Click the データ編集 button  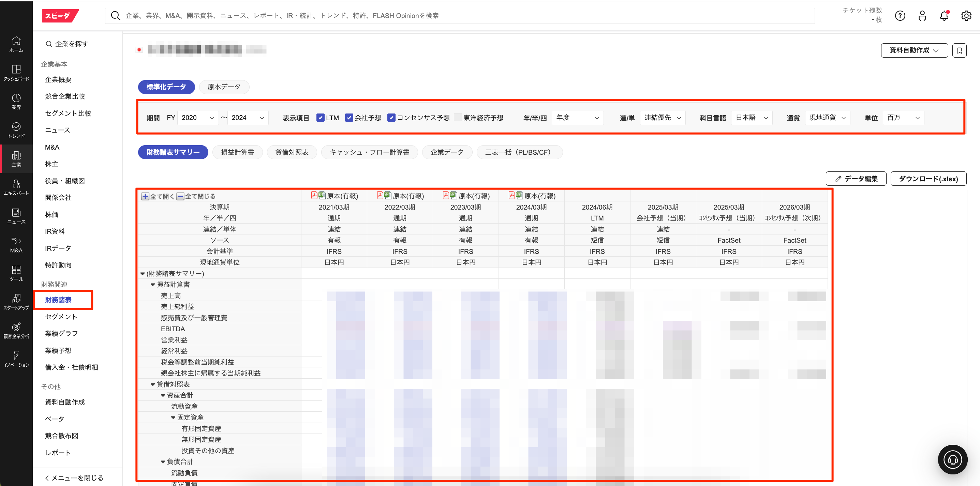click(856, 179)
